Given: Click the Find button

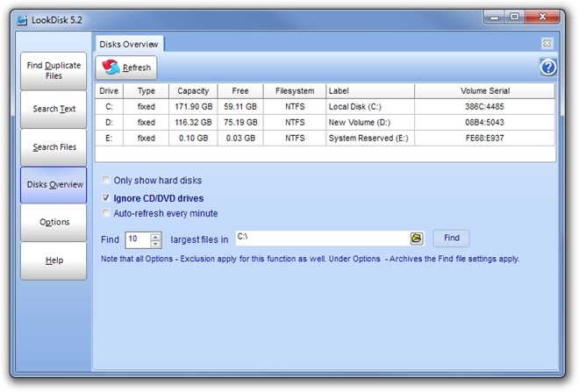Looking at the screenshot, I should click(x=451, y=238).
